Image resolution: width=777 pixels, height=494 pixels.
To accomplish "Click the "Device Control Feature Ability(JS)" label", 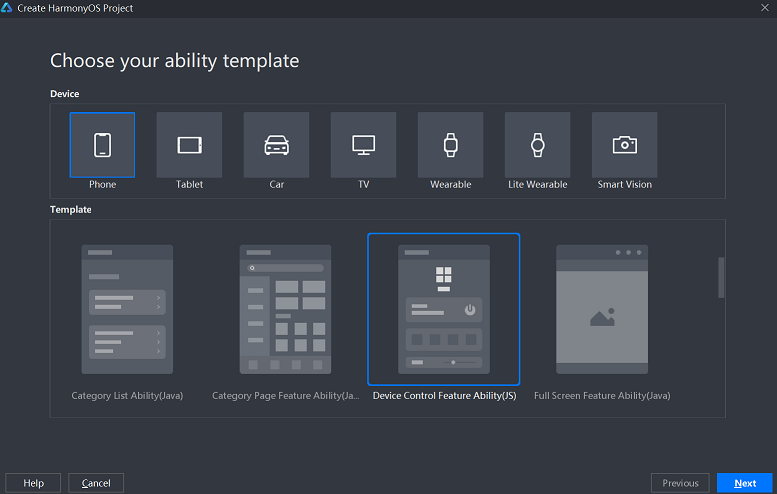I will [x=444, y=395].
